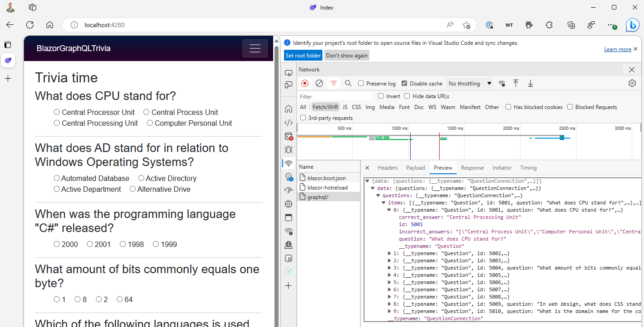
Task: Click the Set root folder button
Action: tap(303, 55)
